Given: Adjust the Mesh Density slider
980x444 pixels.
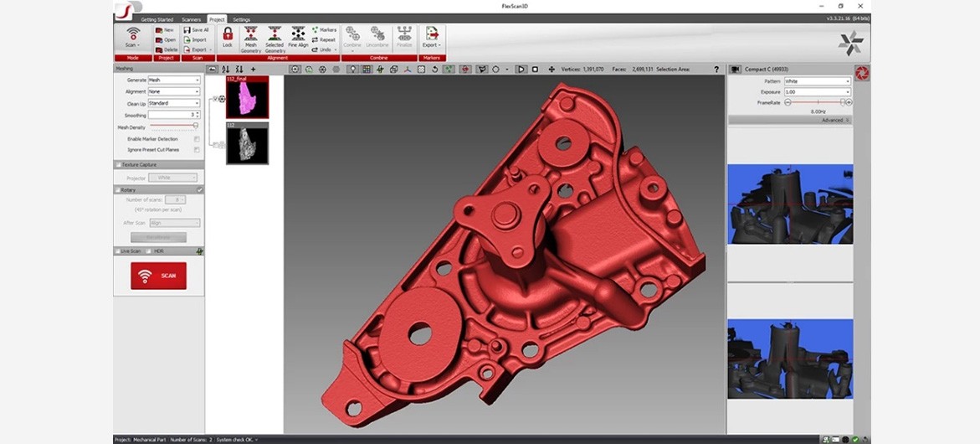Looking at the screenshot, I should click(196, 126).
